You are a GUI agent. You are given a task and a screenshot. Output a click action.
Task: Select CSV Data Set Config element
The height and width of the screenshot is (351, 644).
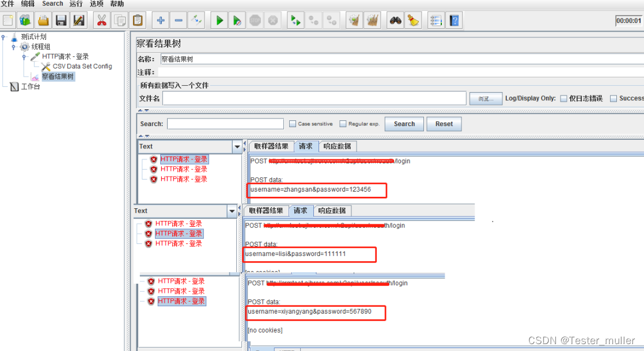[x=82, y=66]
